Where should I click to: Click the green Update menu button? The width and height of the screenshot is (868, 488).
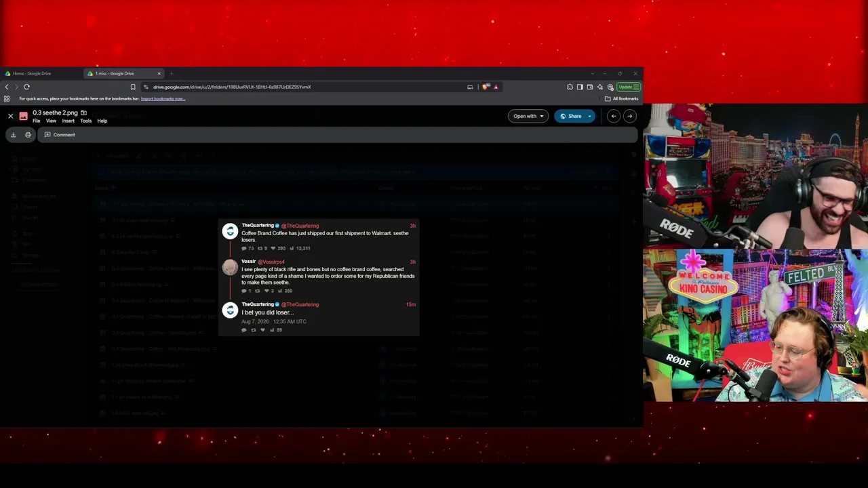pos(629,87)
